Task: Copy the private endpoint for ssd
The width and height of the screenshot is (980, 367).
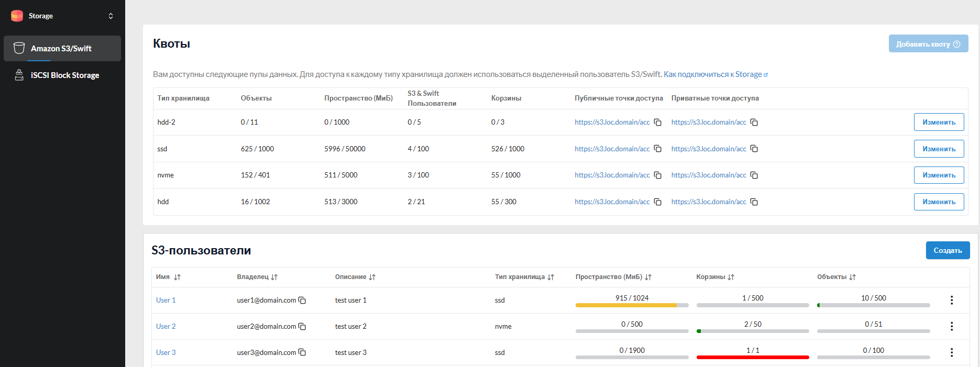Action: (x=754, y=149)
